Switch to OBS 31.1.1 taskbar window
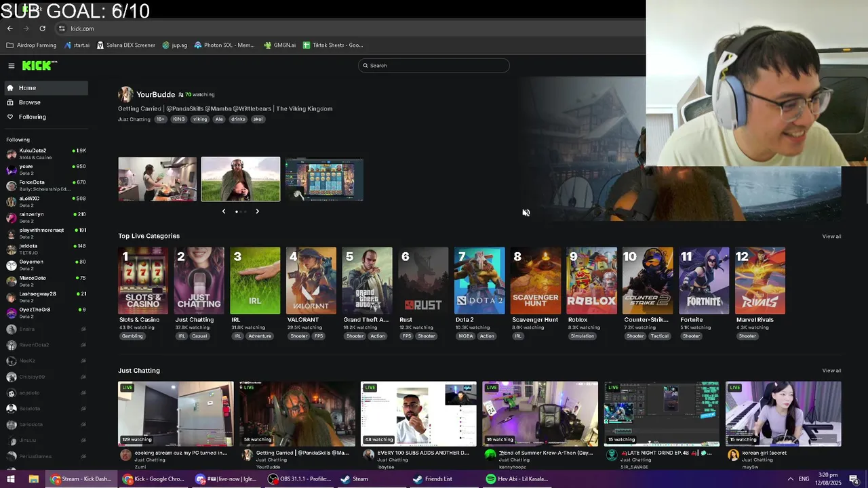 tap(299, 479)
